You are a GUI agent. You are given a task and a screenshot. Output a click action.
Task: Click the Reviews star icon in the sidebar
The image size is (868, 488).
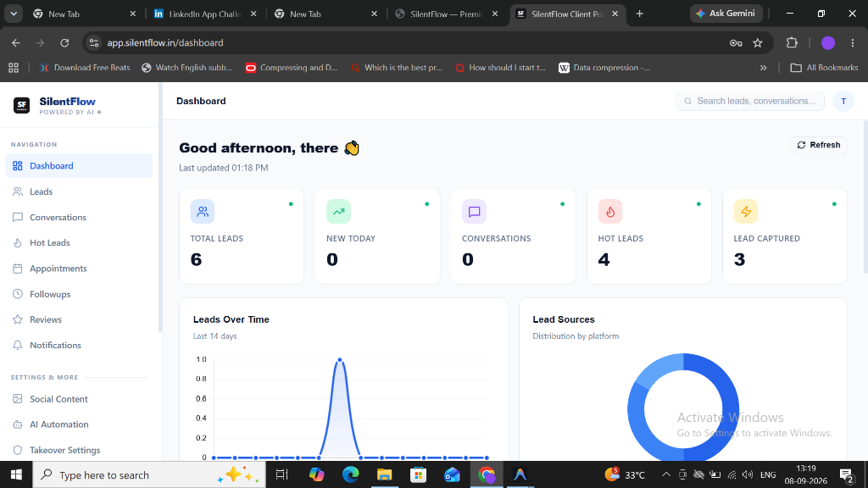[18, 319]
